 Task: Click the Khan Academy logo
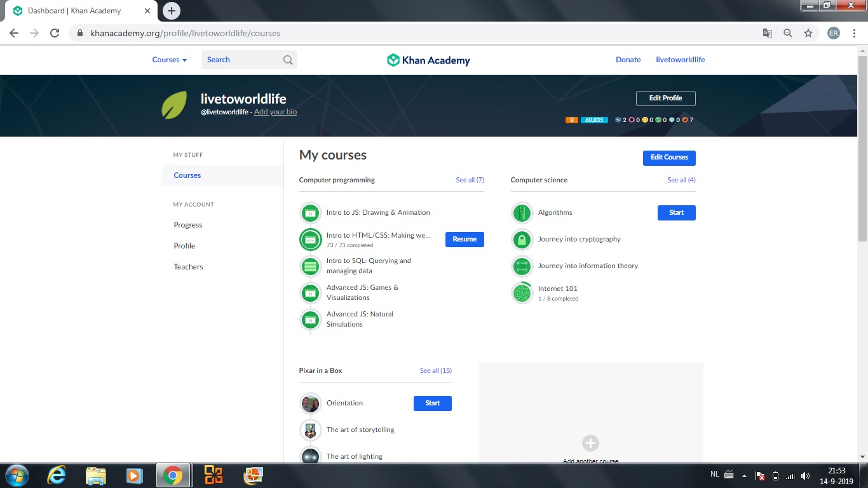click(x=428, y=60)
